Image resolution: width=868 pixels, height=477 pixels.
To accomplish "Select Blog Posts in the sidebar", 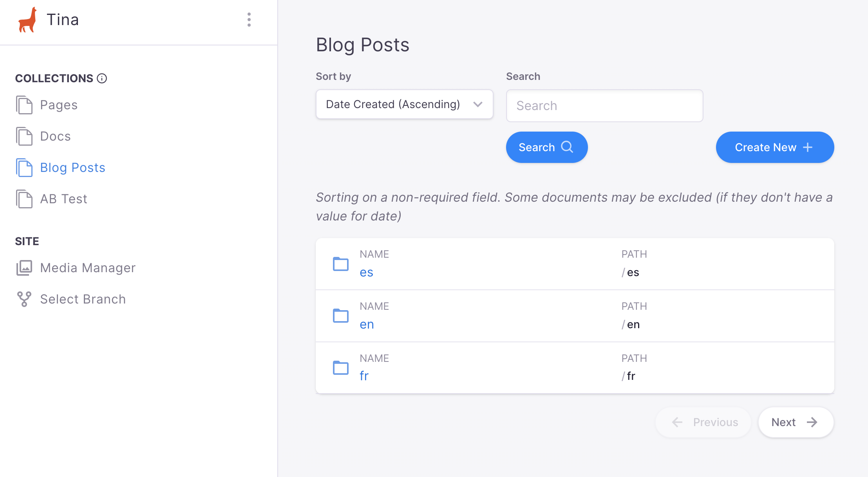I will click(72, 168).
